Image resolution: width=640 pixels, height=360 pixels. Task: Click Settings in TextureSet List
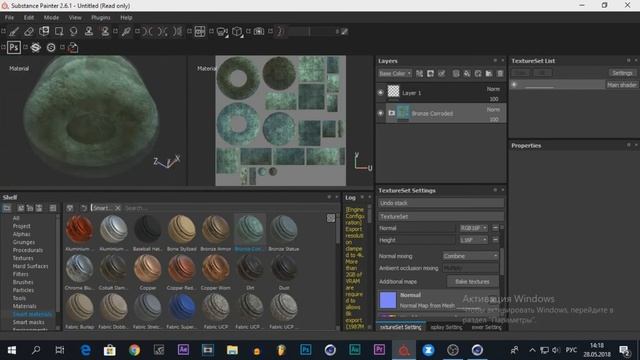click(x=622, y=73)
